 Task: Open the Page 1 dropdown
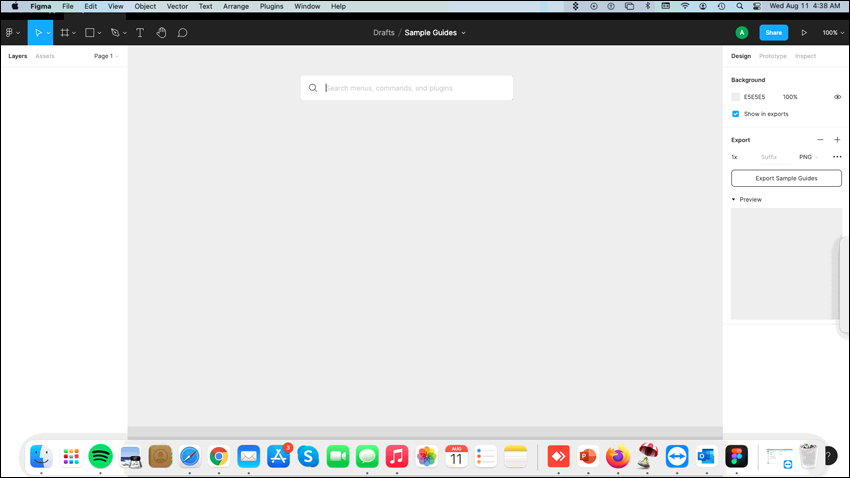point(106,56)
